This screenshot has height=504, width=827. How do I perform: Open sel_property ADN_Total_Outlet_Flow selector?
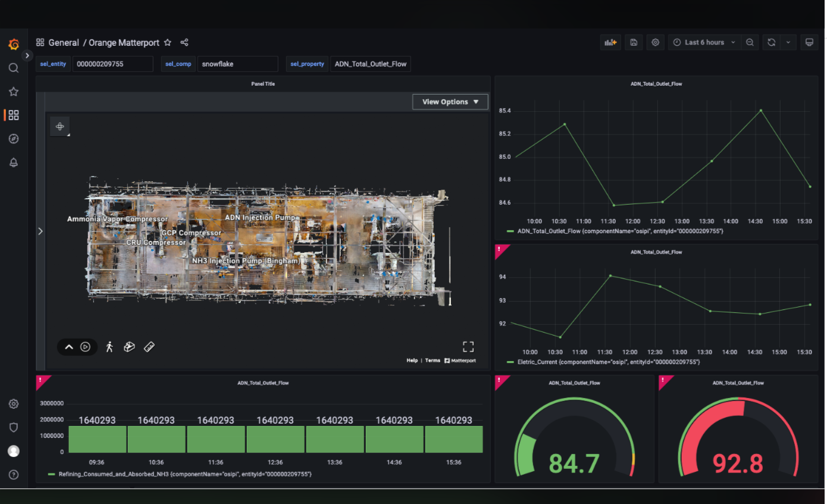pyautogui.click(x=371, y=64)
